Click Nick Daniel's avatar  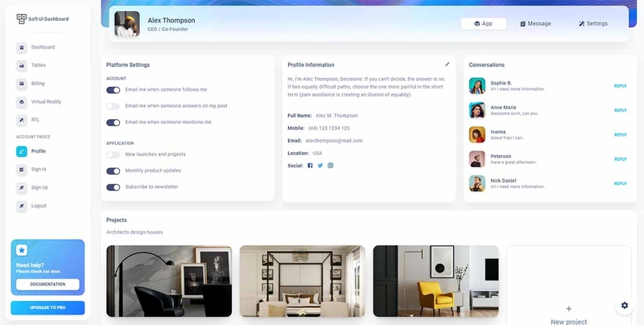477,183
